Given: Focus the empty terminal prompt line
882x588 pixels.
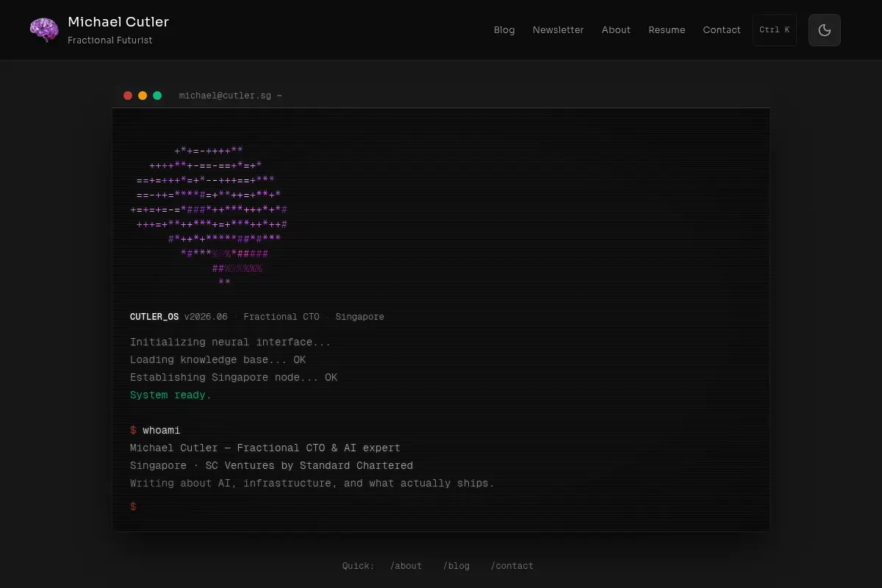Looking at the screenshot, I should [441, 506].
